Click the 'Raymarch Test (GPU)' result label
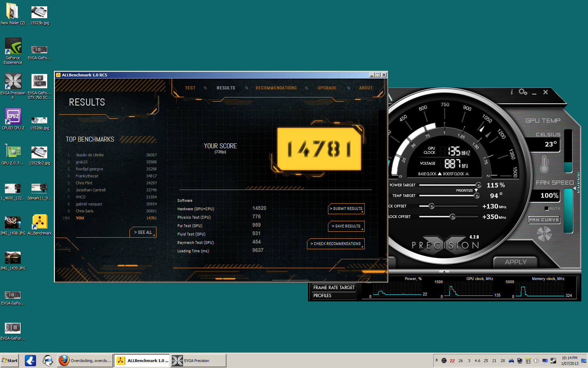 (195, 243)
